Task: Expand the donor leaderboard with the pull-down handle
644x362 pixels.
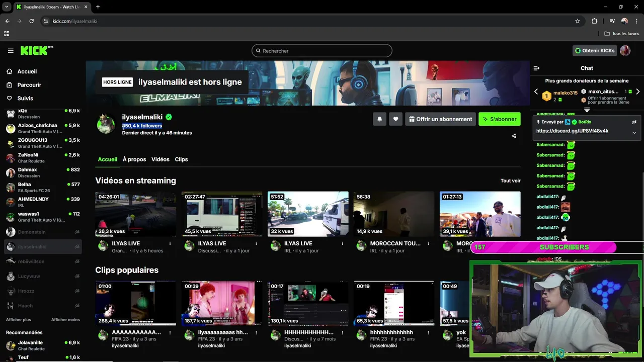Action: pos(587,110)
